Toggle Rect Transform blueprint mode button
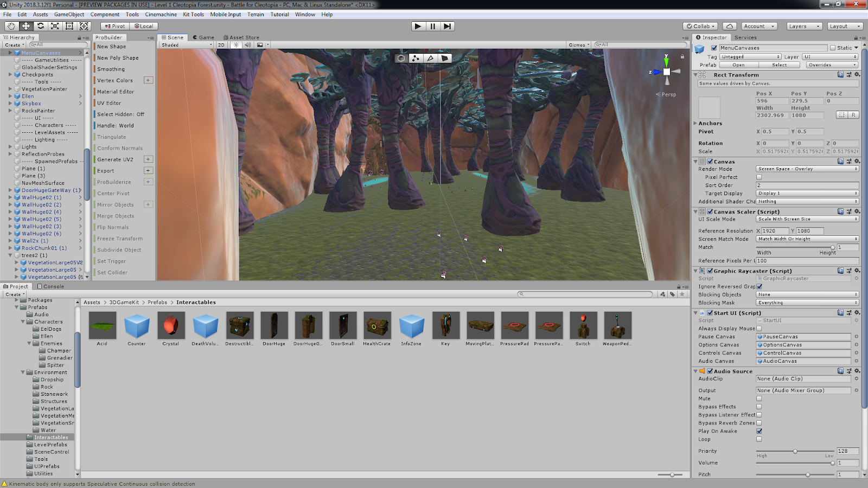This screenshot has width=868, height=488. (x=841, y=115)
